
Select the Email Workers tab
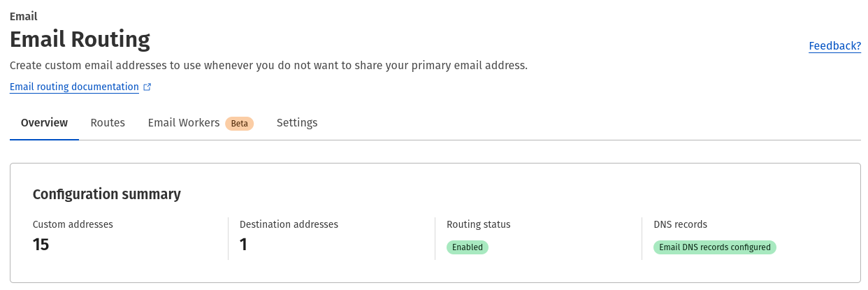click(x=184, y=123)
